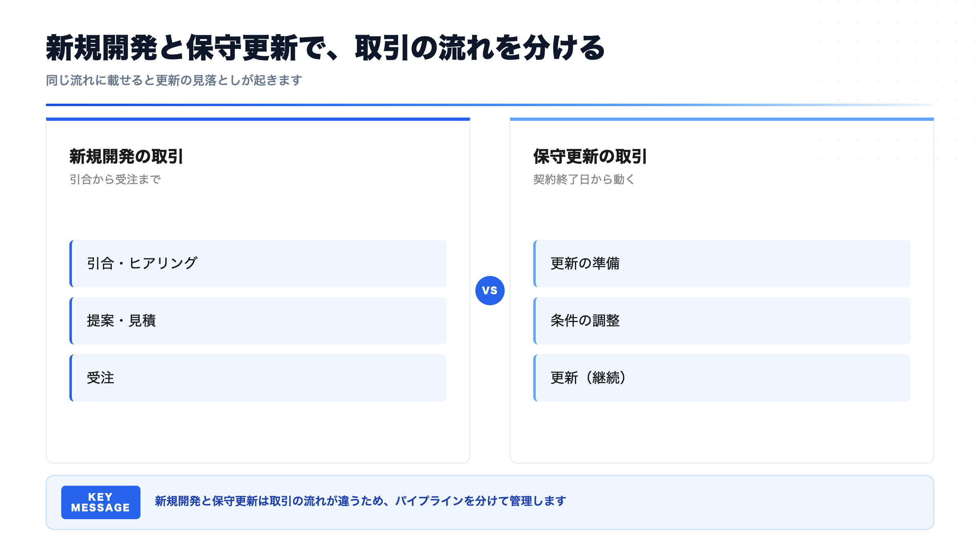Select the 条件の調整 step
This screenshot has width=980, height=551.
722,321
